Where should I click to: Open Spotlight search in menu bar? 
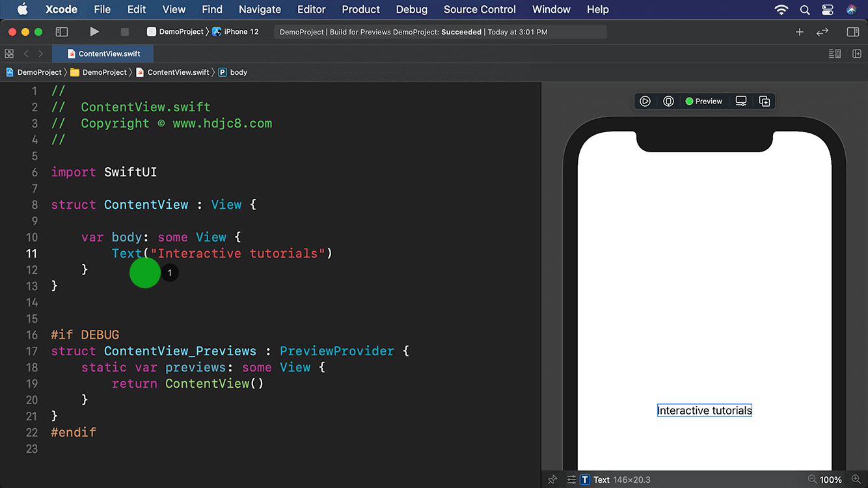click(805, 10)
